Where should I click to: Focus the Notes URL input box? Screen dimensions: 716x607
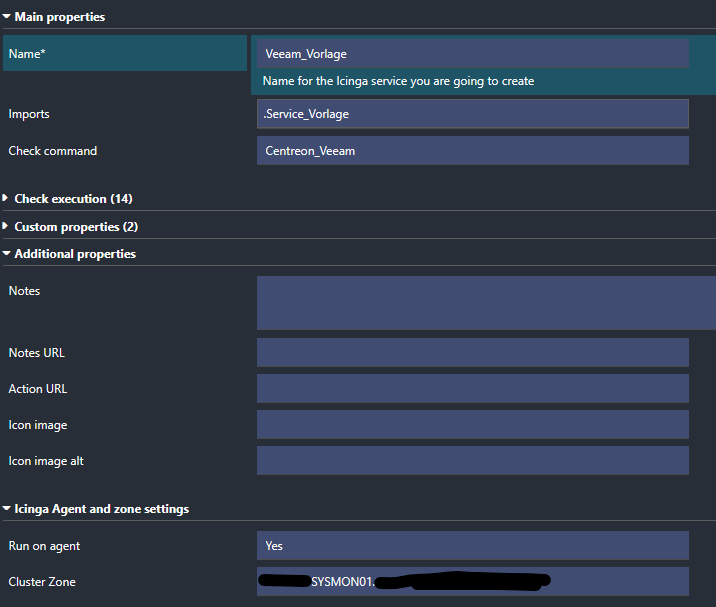(472, 353)
